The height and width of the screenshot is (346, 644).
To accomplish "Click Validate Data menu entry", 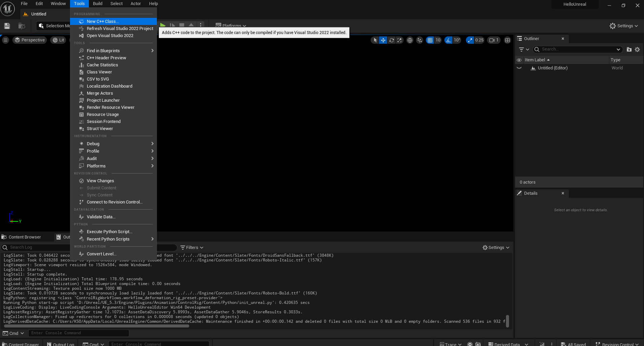I will click(x=113, y=217).
